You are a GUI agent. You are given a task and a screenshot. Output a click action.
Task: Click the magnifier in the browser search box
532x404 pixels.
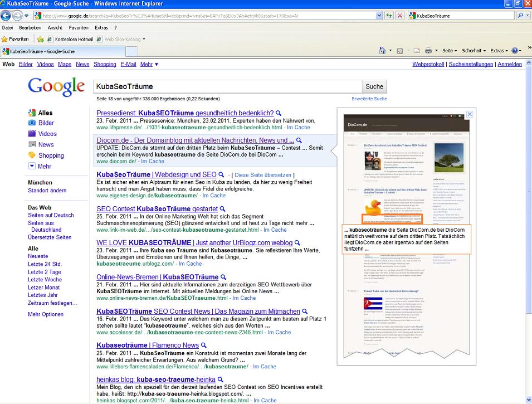[520, 16]
